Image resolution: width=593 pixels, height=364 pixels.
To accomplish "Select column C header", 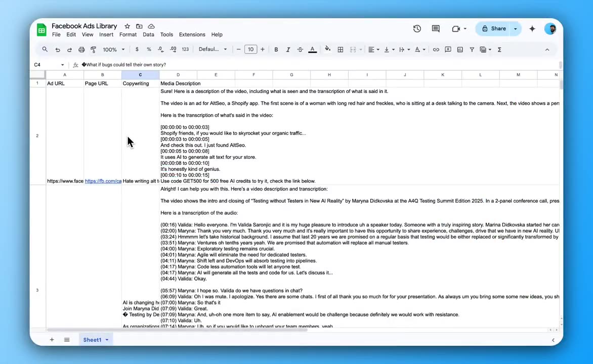I will (140, 75).
